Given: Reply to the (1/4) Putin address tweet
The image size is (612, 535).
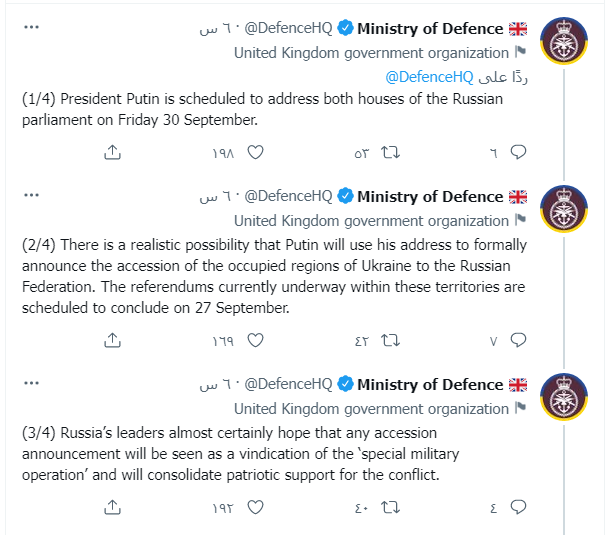Looking at the screenshot, I should click(x=518, y=152).
